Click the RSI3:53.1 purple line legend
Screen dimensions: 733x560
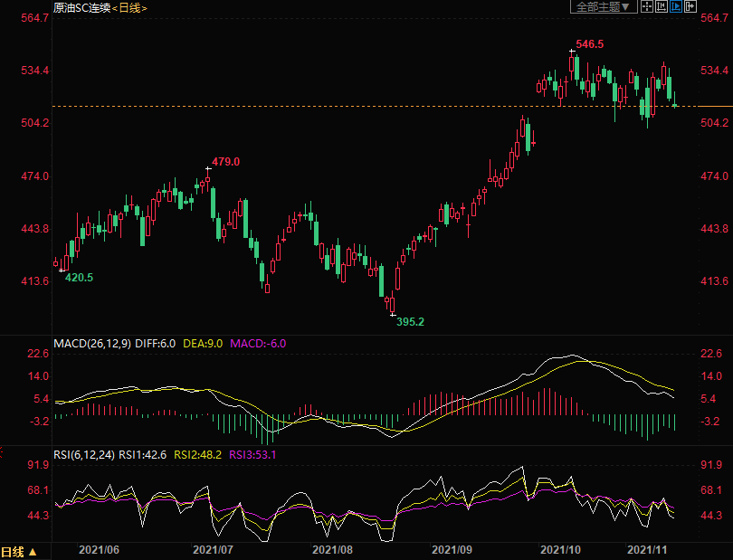pos(252,454)
